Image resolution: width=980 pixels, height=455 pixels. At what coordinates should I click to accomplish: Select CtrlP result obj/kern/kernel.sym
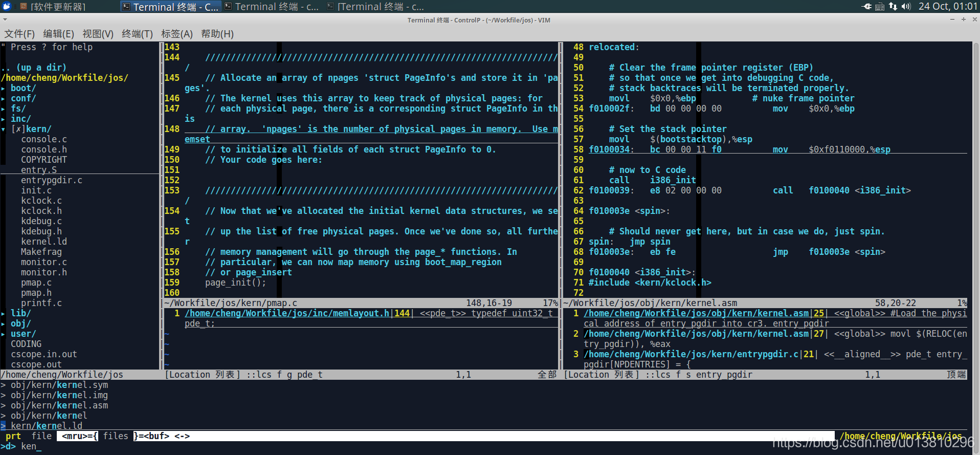[x=59, y=385]
